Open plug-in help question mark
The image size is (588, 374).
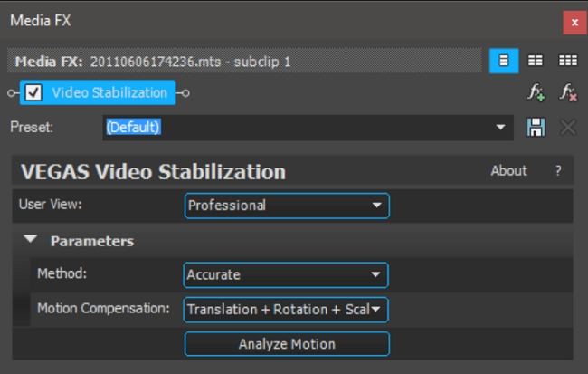pos(558,171)
